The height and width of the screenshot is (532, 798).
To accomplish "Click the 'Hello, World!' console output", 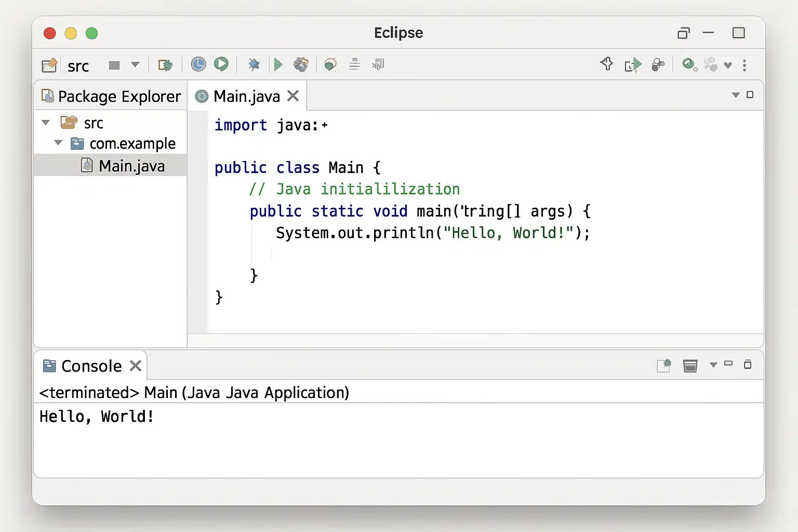I will 97,417.
